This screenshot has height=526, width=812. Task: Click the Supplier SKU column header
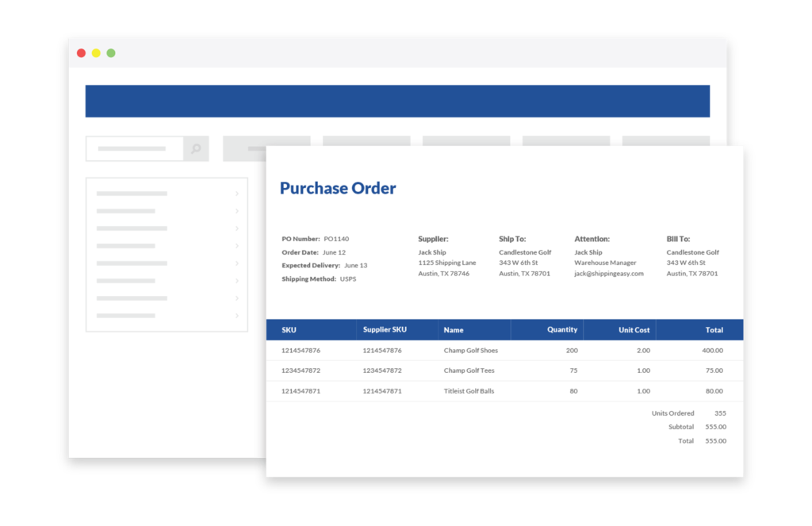point(385,329)
